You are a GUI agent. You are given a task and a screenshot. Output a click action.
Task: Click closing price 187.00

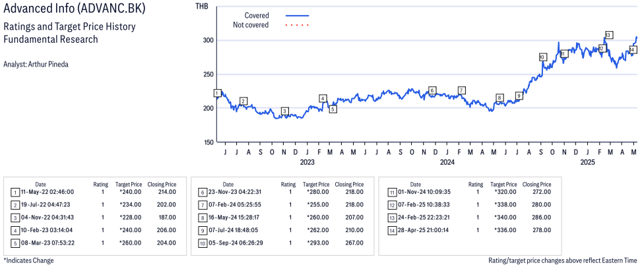pyautogui.click(x=166, y=217)
